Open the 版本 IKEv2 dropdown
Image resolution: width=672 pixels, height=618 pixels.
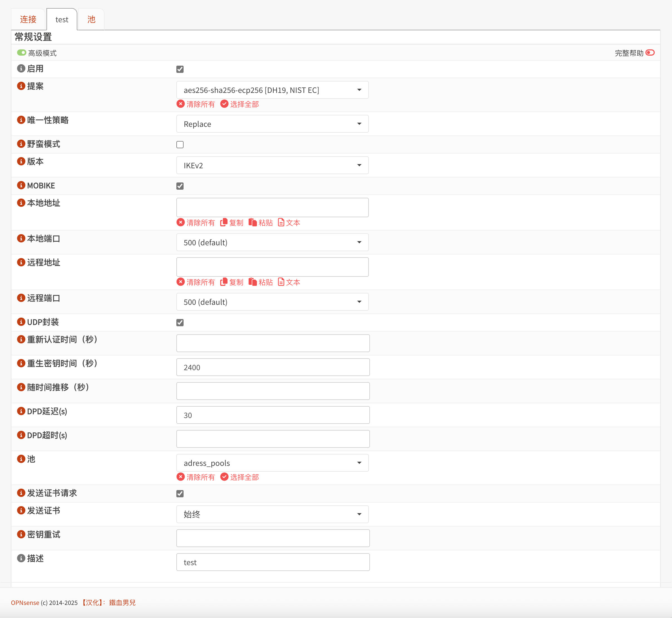[x=272, y=165]
